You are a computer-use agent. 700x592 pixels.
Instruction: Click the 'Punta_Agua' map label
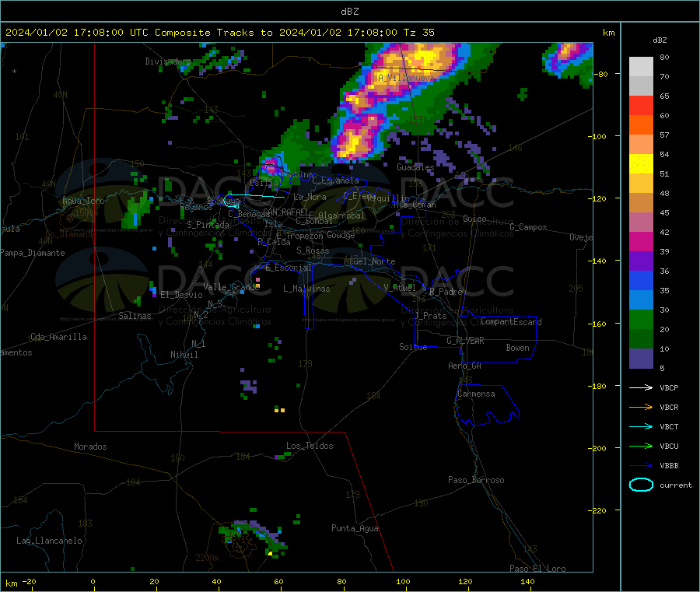pos(355,528)
